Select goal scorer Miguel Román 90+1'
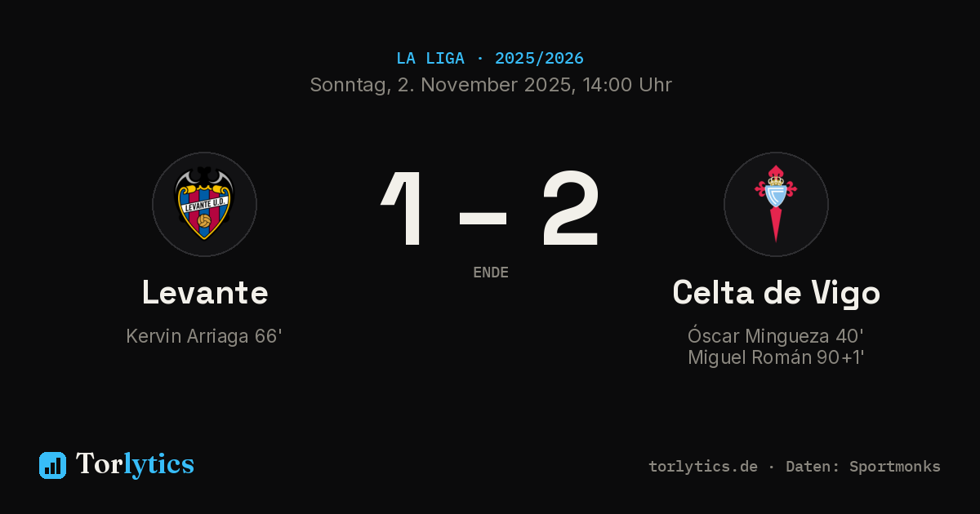This screenshot has width=980, height=514. (776, 357)
